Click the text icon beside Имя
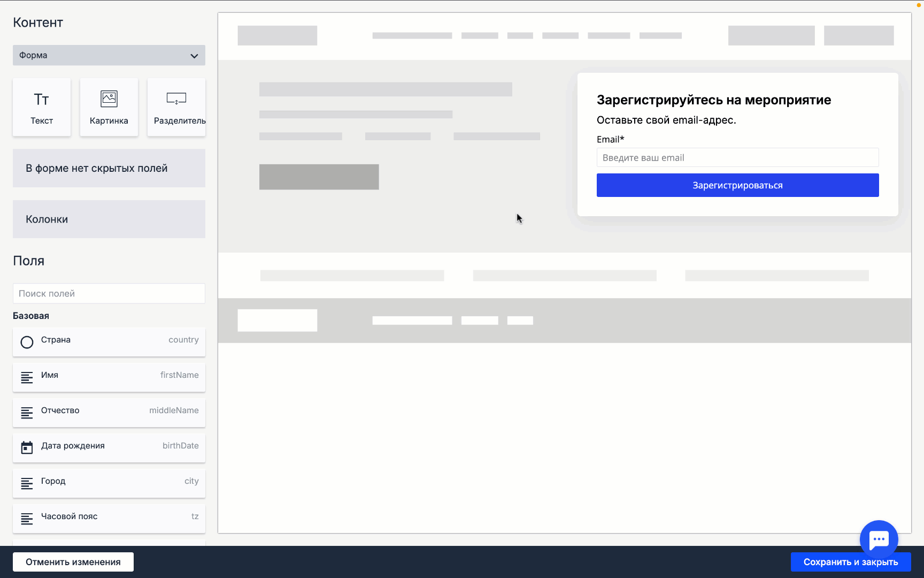 pos(27,377)
